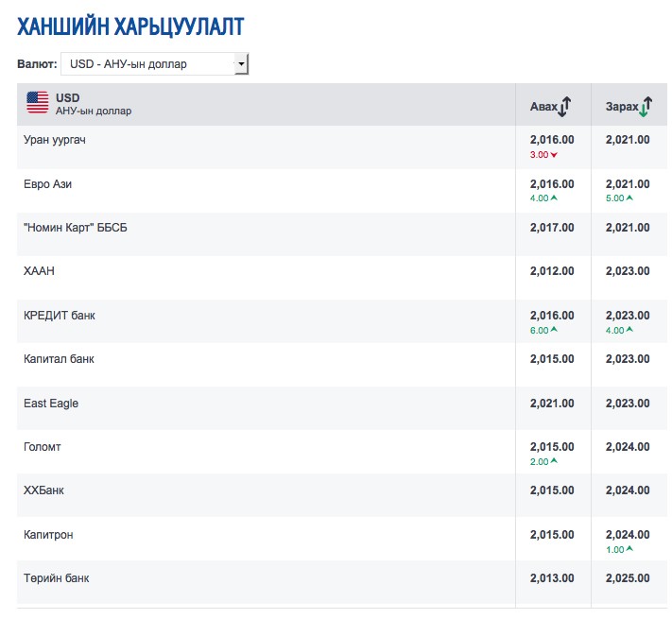Click the ХХБанк sell rate 2,024.00
The height and width of the screenshot is (619, 672).
(628, 490)
